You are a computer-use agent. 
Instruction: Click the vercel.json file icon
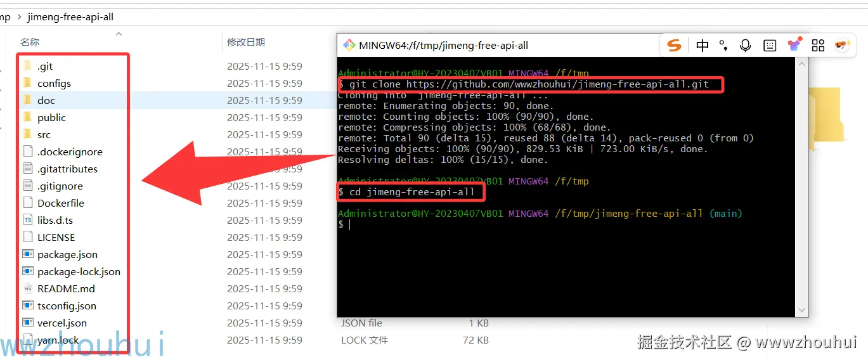point(27,323)
